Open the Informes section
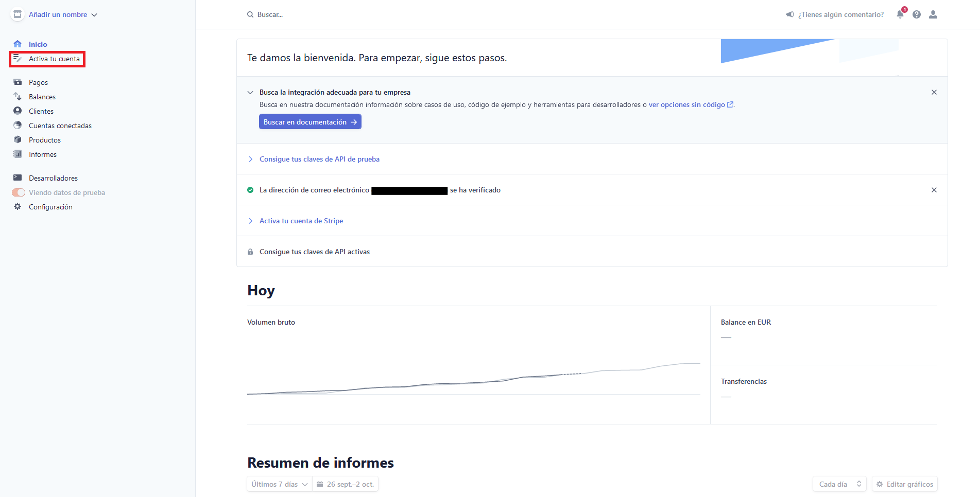The image size is (980, 497). point(43,154)
